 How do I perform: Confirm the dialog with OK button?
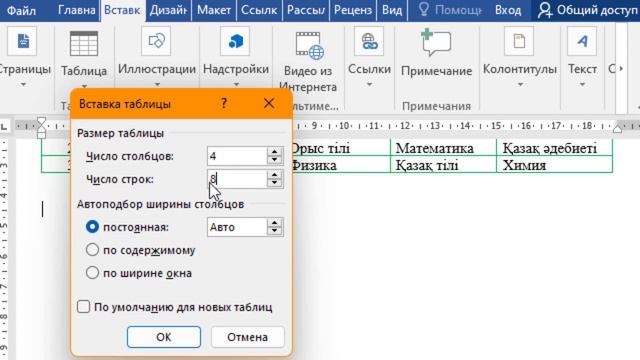click(x=164, y=337)
